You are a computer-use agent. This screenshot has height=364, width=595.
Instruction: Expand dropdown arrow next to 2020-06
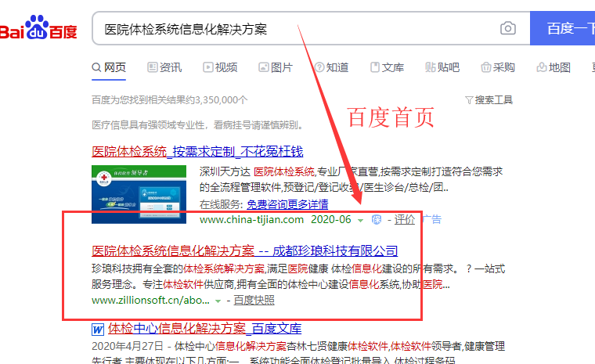click(x=360, y=220)
